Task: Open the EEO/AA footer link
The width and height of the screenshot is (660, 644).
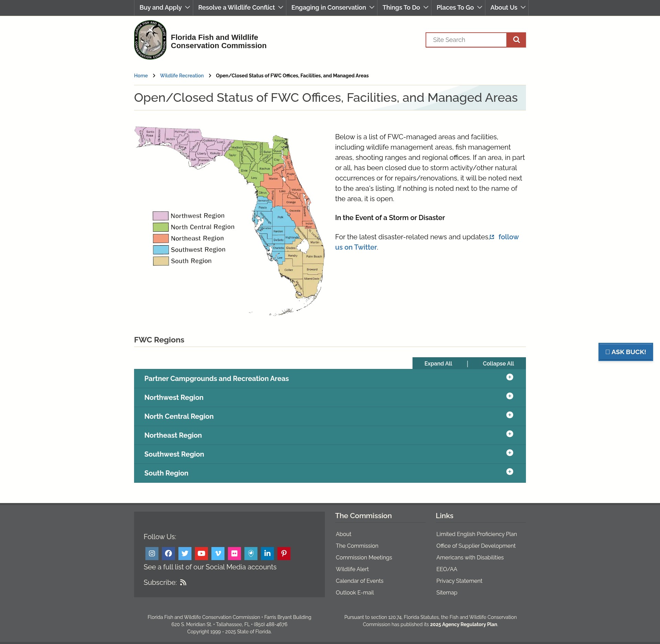Action: tap(447, 569)
